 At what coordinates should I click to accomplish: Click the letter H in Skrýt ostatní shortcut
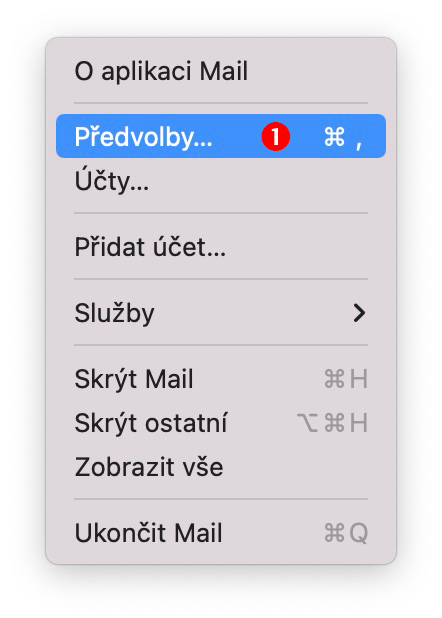click(x=359, y=423)
